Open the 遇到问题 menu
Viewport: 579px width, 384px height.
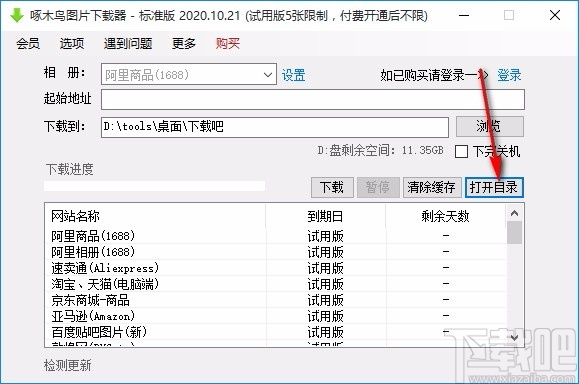click(128, 44)
